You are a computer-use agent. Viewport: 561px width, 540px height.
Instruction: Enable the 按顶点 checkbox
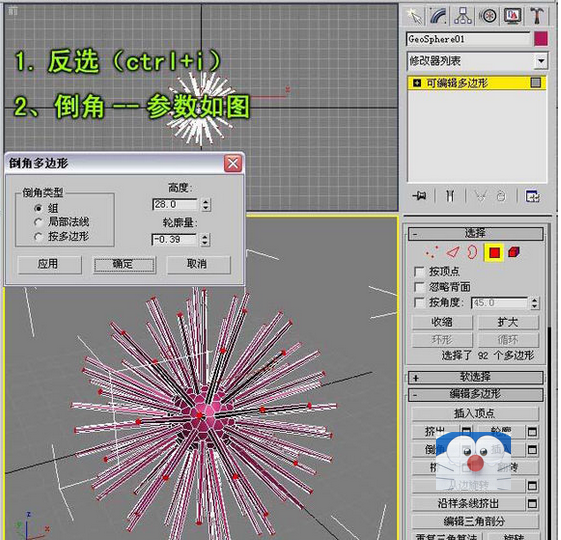(419, 272)
